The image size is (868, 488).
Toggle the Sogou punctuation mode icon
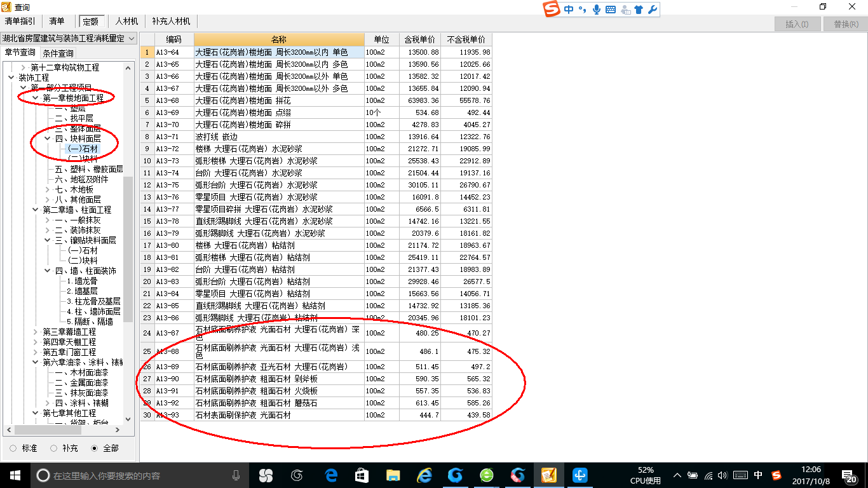pos(581,9)
